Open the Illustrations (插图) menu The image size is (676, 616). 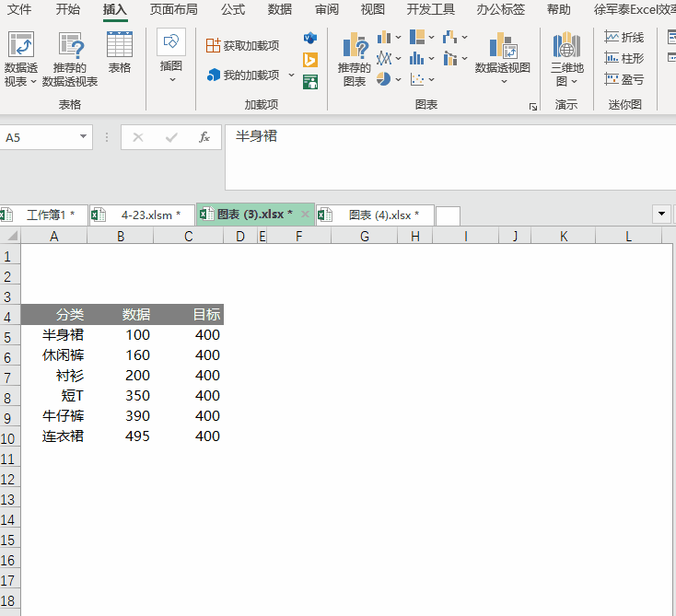(171, 56)
